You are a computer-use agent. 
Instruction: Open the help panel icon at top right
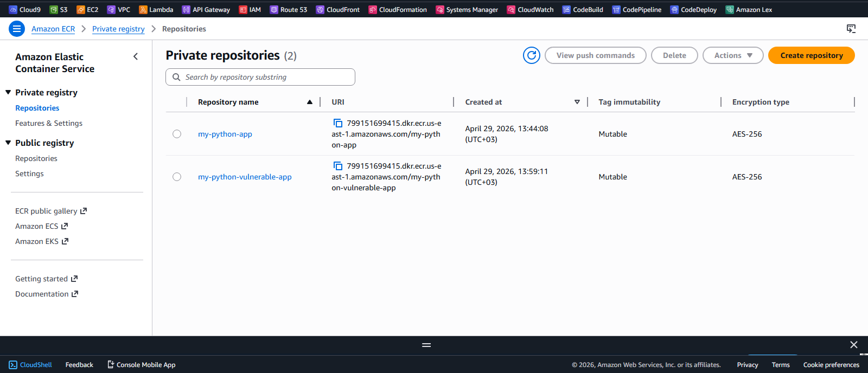851,29
